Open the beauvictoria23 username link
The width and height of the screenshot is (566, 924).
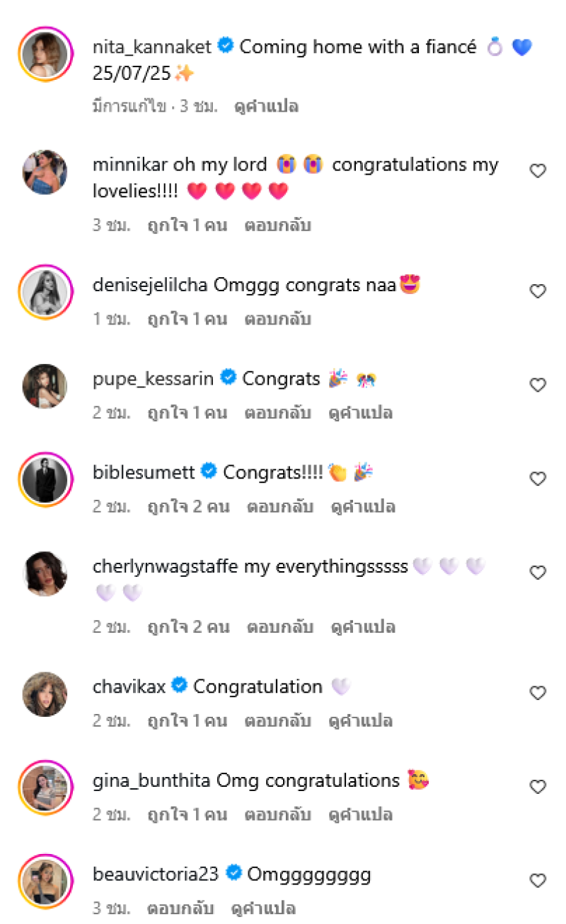click(x=156, y=875)
